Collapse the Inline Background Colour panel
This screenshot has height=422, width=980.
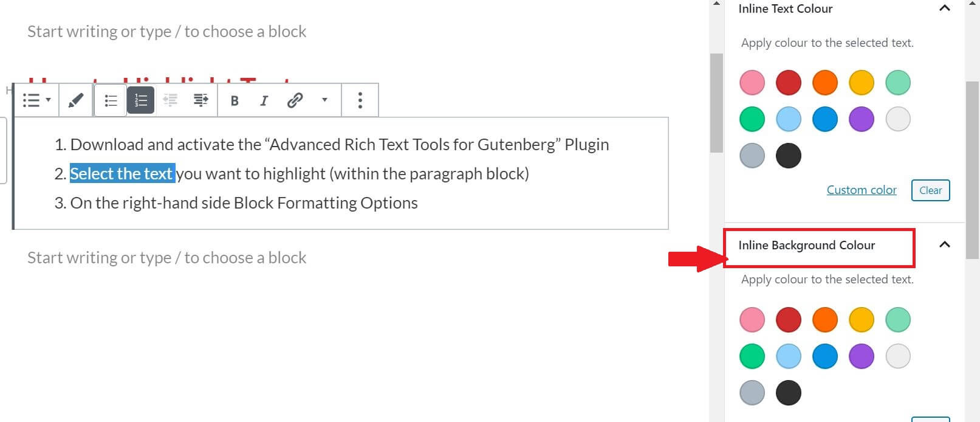pyautogui.click(x=945, y=244)
